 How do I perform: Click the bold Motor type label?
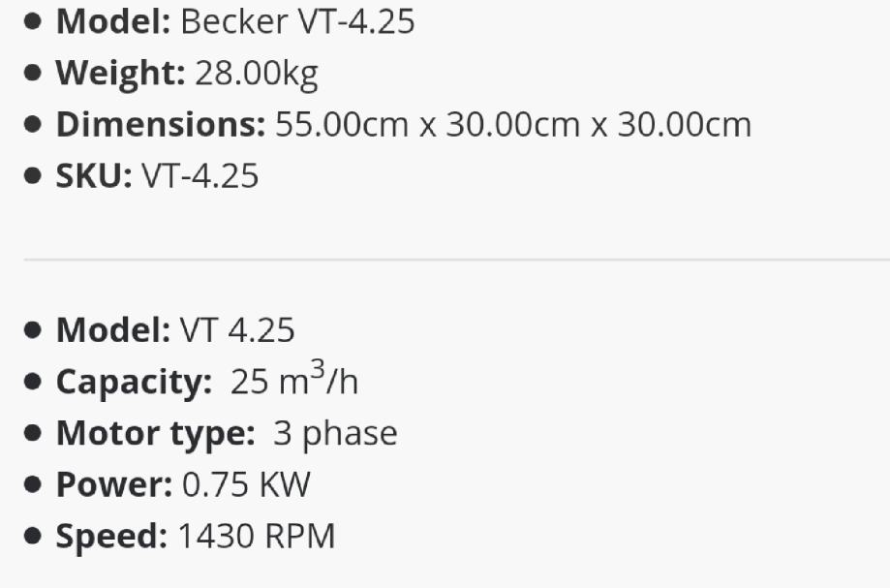click(155, 433)
